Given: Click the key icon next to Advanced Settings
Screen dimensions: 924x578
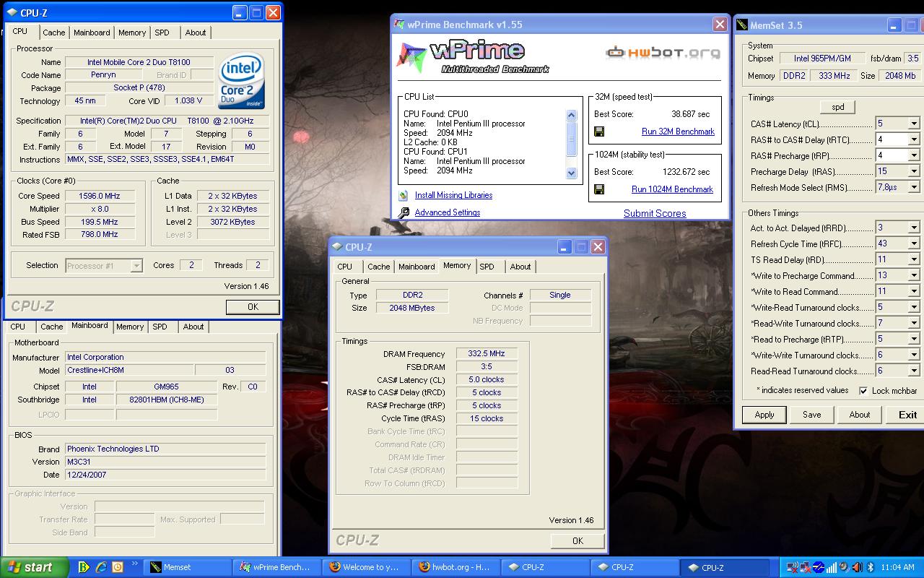Looking at the screenshot, I should click(404, 212).
